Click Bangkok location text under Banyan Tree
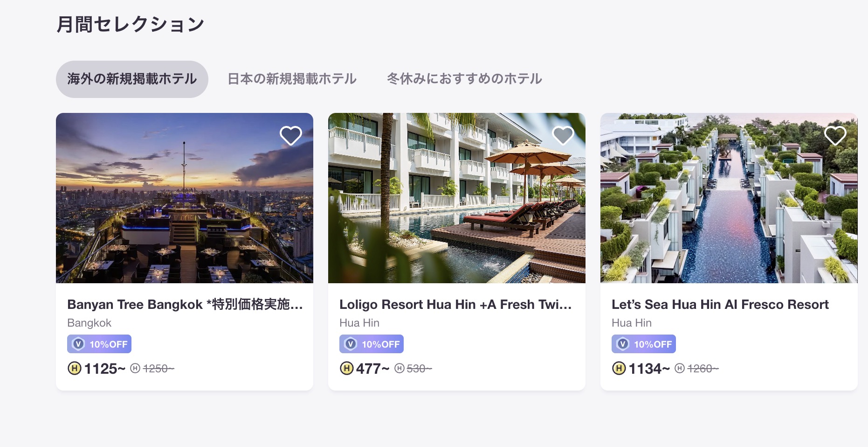Image resolution: width=868 pixels, height=447 pixels. pos(89,323)
